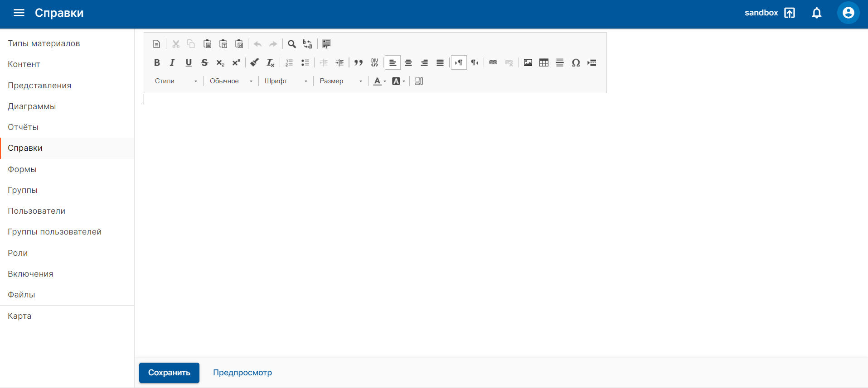Click the Insert Image icon
This screenshot has width=868, height=388.
point(528,62)
